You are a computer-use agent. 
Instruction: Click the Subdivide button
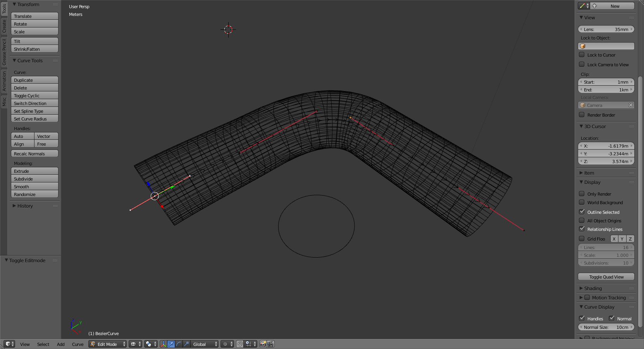[34, 179]
